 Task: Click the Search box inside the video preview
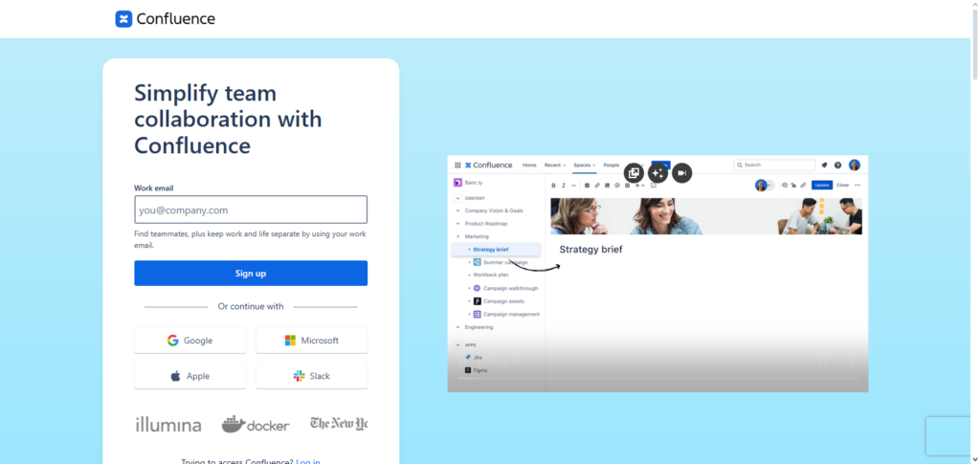pyautogui.click(x=774, y=165)
